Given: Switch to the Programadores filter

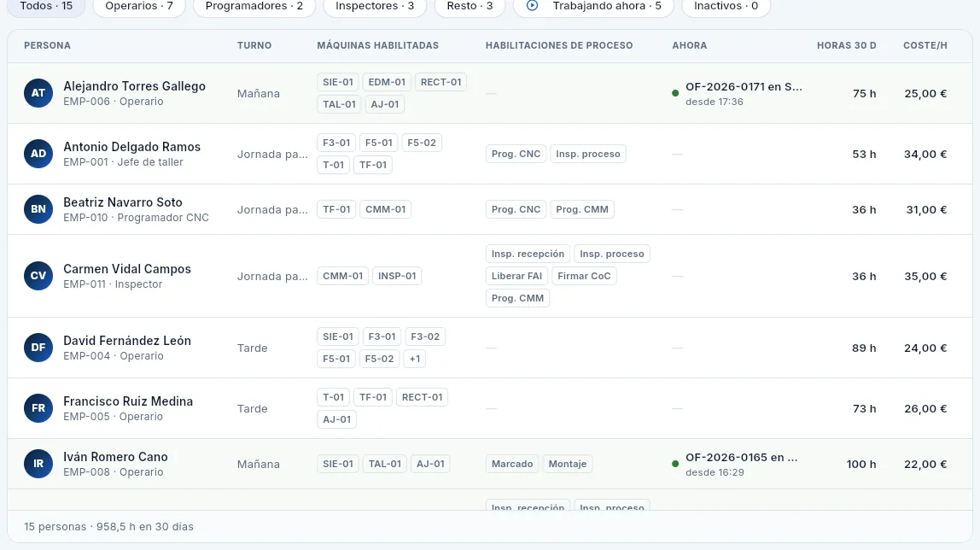Looking at the screenshot, I should (254, 6).
